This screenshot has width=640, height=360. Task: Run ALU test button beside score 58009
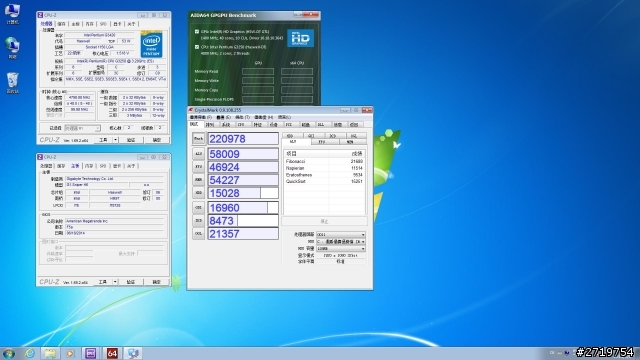point(198,154)
